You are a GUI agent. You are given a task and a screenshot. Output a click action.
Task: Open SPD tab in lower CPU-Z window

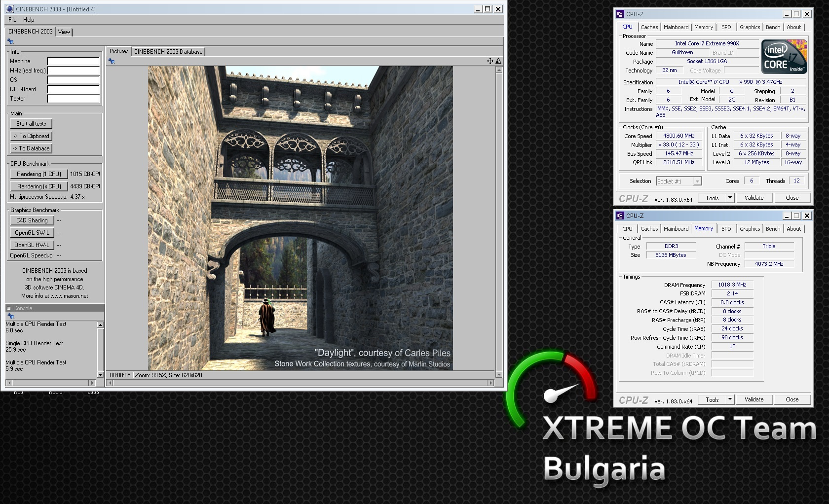click(726, 229)
